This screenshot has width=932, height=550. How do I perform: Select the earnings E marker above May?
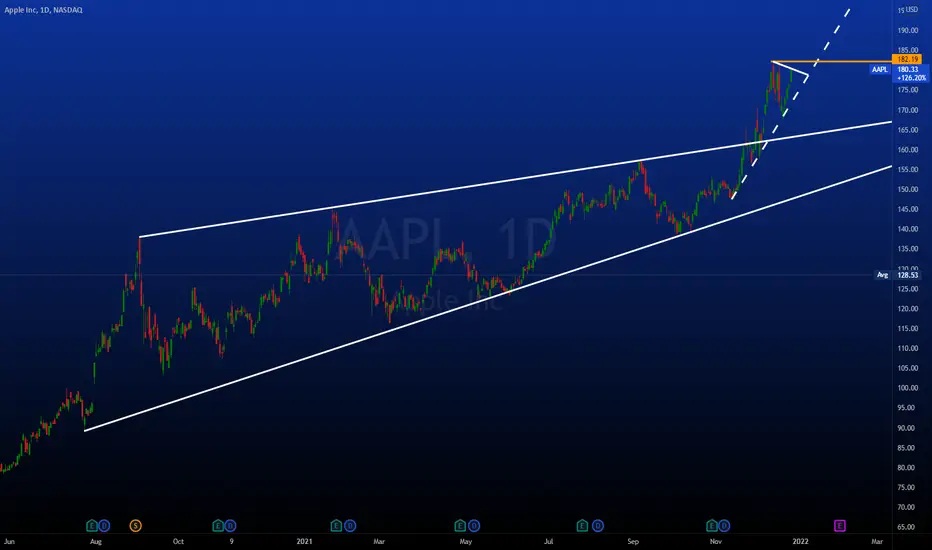click(460, 526)
